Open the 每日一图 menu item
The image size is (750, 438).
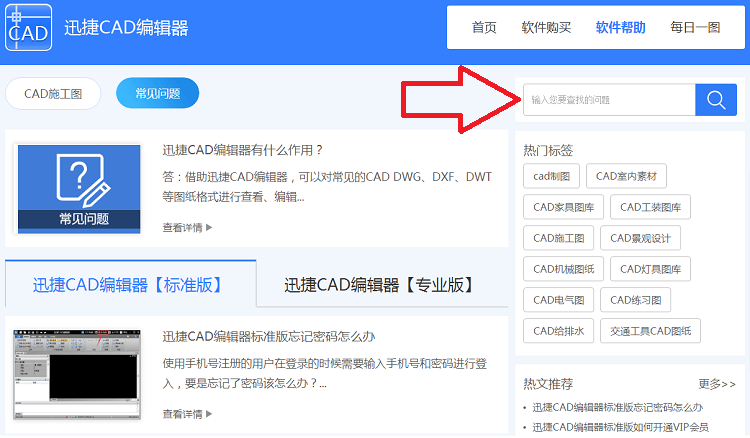point(695,27)
